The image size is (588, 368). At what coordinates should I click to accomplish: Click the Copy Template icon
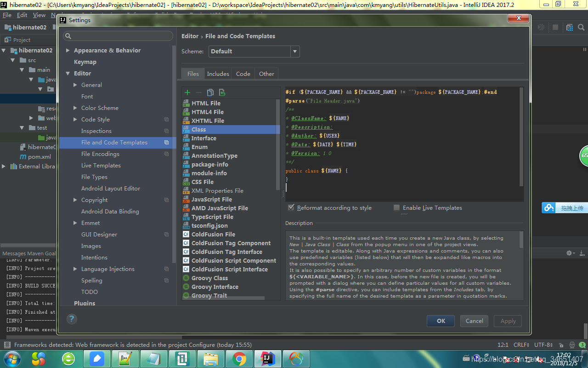click(x=210, y=92)
